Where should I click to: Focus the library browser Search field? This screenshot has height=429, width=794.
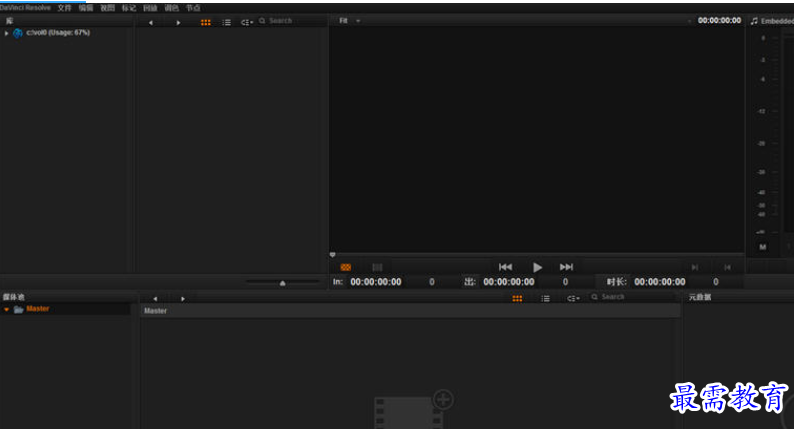coord(289,21)
